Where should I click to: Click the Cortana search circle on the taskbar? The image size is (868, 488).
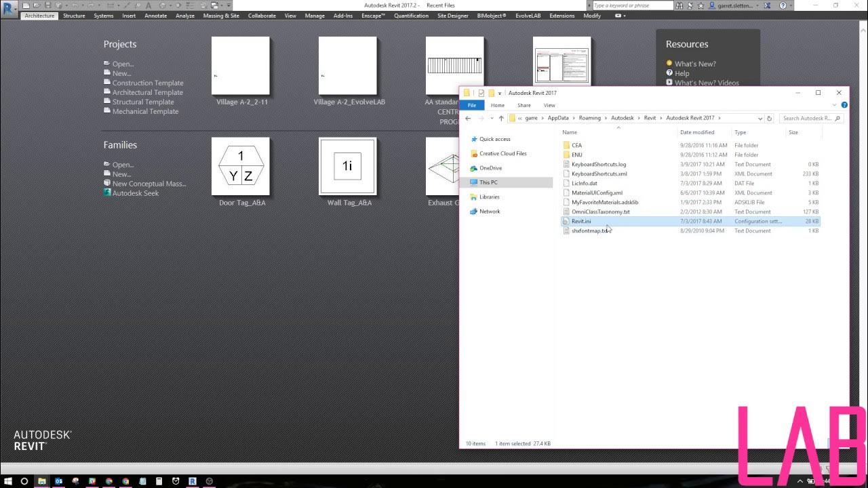coord(24,481)
